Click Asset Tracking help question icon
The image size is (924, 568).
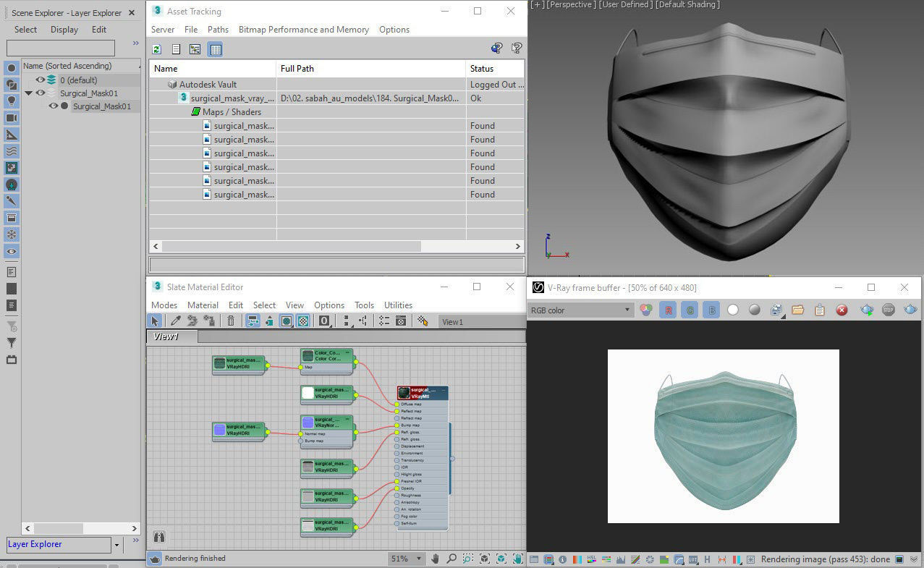coord(517,48)
